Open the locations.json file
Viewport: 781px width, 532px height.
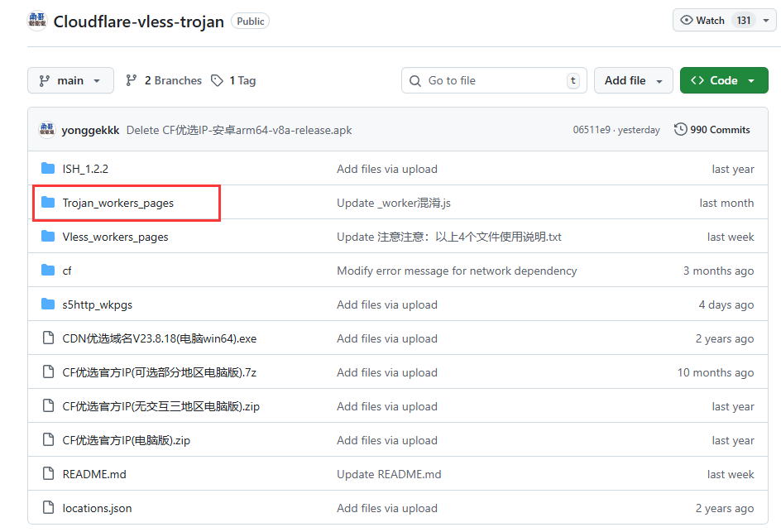(x=96, y=508)
